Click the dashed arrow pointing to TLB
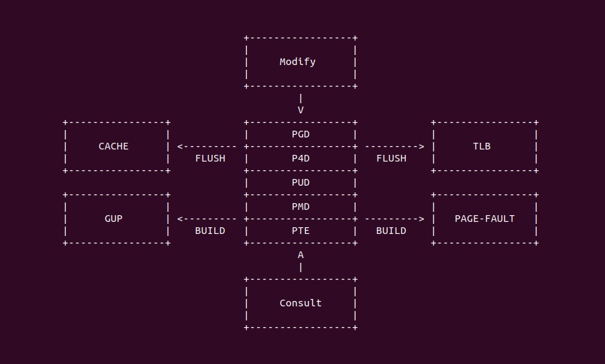Image resolution: width=605 pixels, height=364 pixels. (x=394, y=146)
